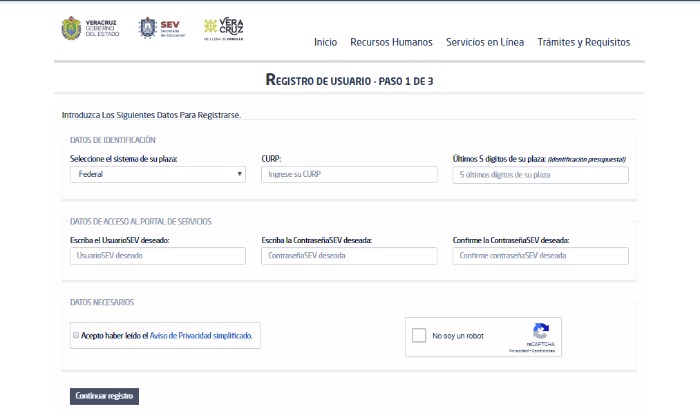The image size is (700, 411).
Task: Go to Servicios en Línea menu
Action: (485, 42)
